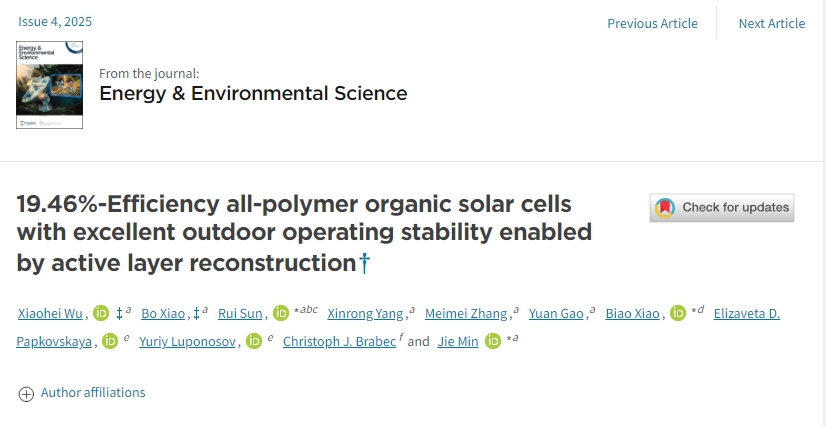Expand the Author affiliations section
Viewport: 826px width, 426px height.
click(92, 393)
